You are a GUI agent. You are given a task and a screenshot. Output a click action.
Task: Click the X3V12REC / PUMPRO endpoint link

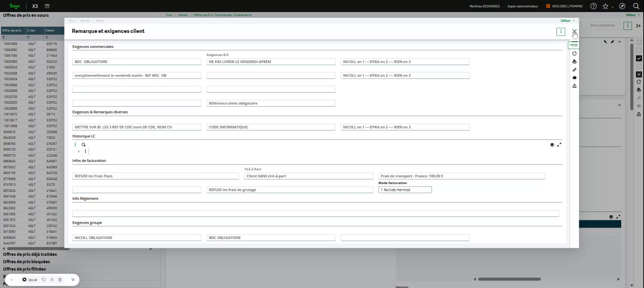pyautogui.click(x=564, y=6)
